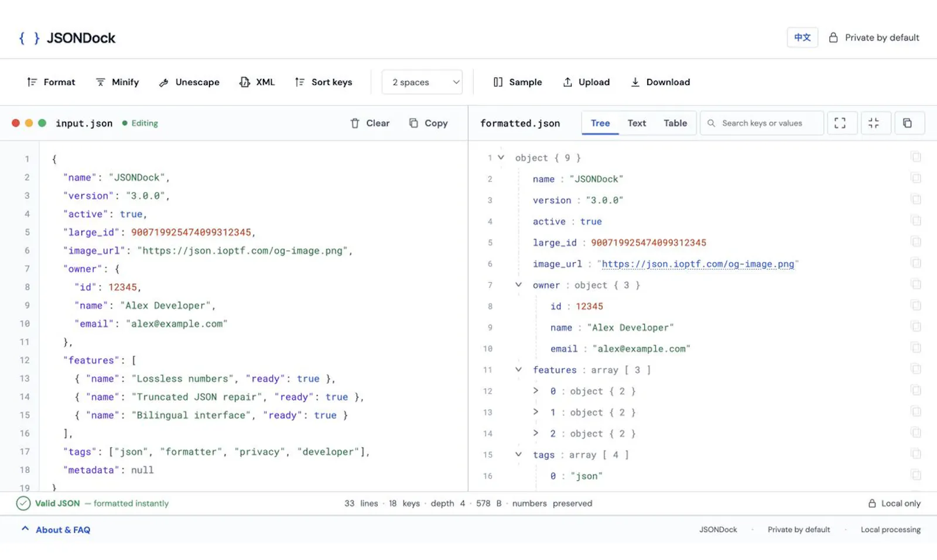The image size is (937, 560).
Task: Sort keys alphabetically
Action: click(323, 82)
